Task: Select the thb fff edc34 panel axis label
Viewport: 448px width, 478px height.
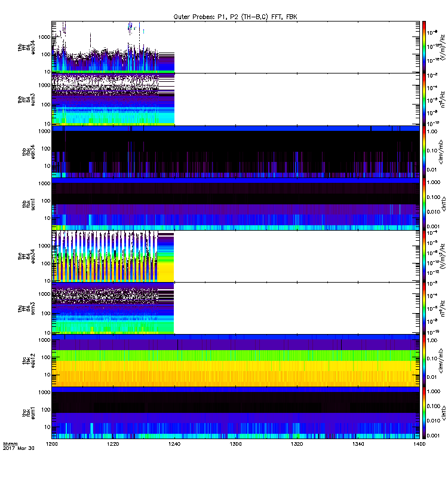Action: 26,48
